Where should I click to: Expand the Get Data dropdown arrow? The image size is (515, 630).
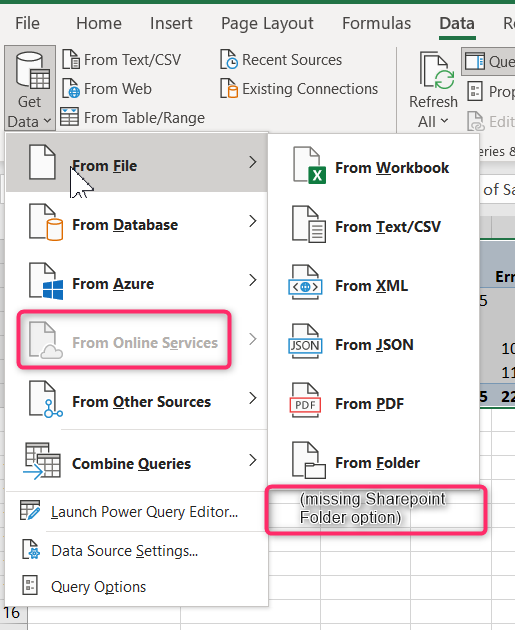pos(47,121)
